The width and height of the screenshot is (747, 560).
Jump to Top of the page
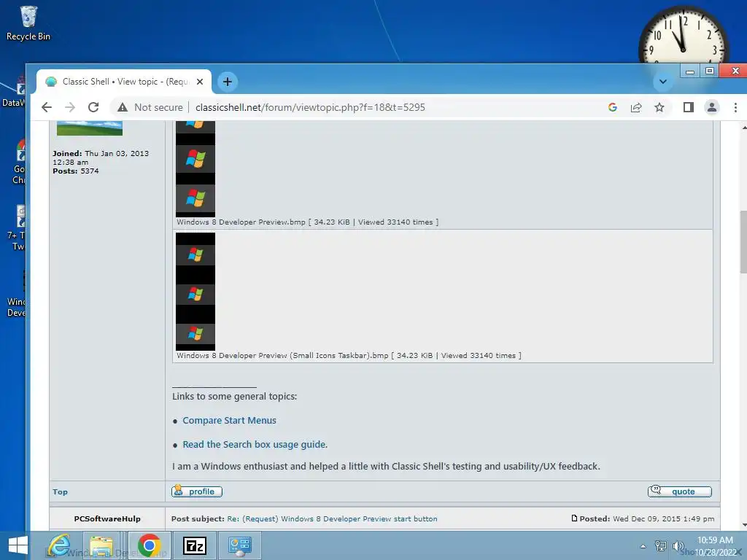(x=60, y=491)
